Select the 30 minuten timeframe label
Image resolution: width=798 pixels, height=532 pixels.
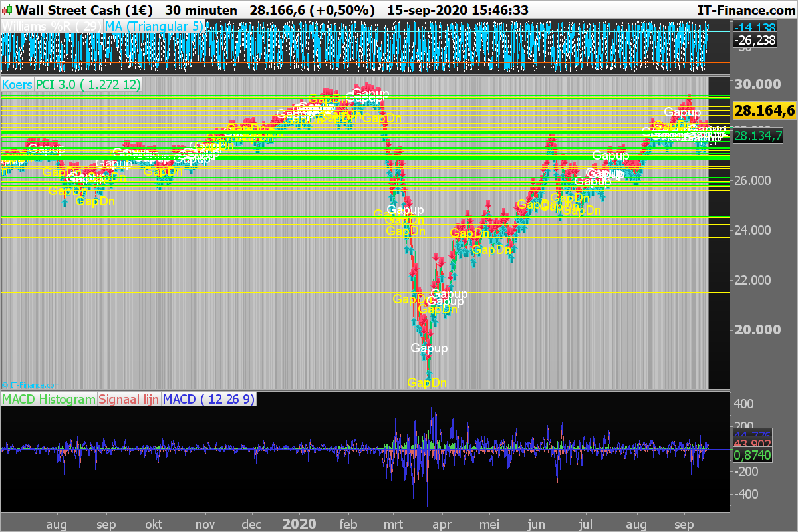[x=201, y=10]
